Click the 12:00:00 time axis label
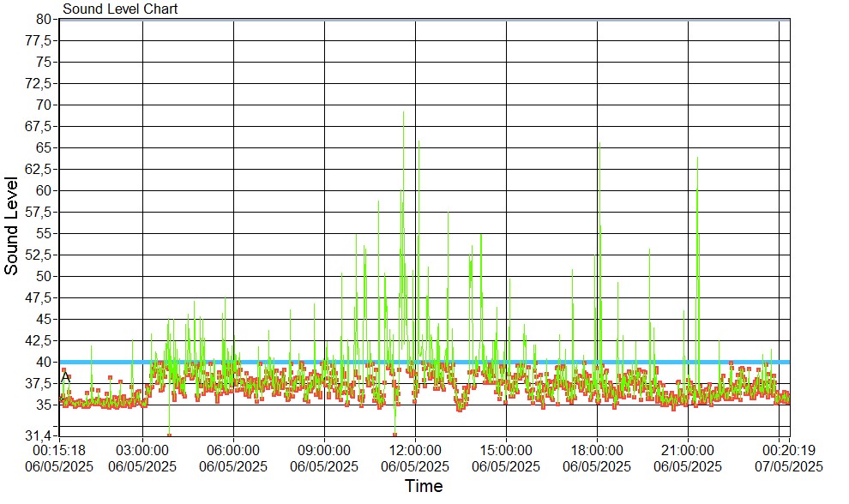 coord(415,448)
